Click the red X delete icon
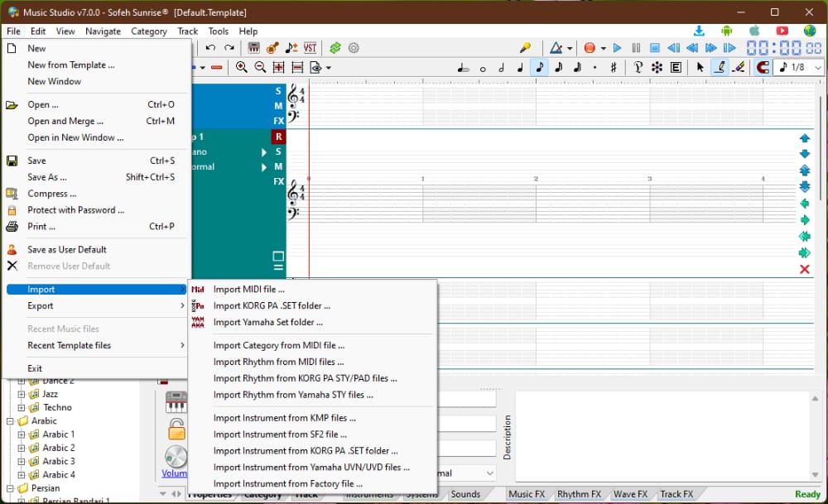The width and height of the screenshot is (828, 504). pos(804,269)
